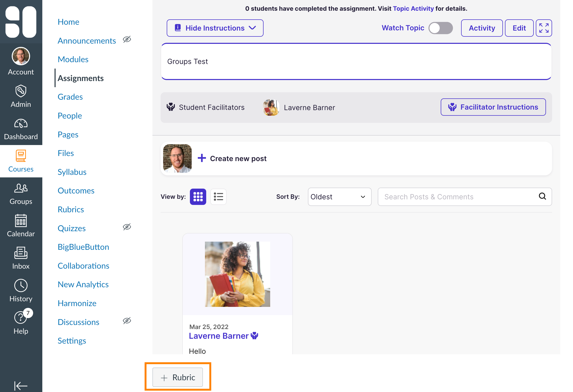Click the search magnifier icon
This screenshot has width=573, height=392.
tap(542, 197)
